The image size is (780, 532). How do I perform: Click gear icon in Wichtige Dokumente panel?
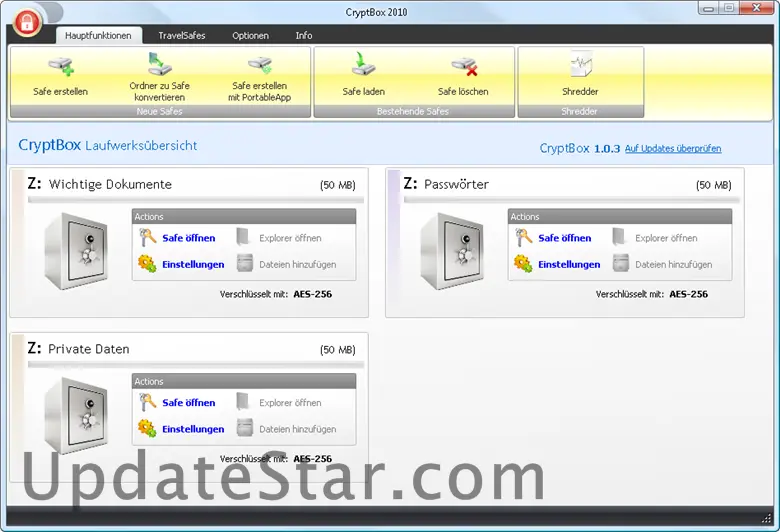pos(147,264)
